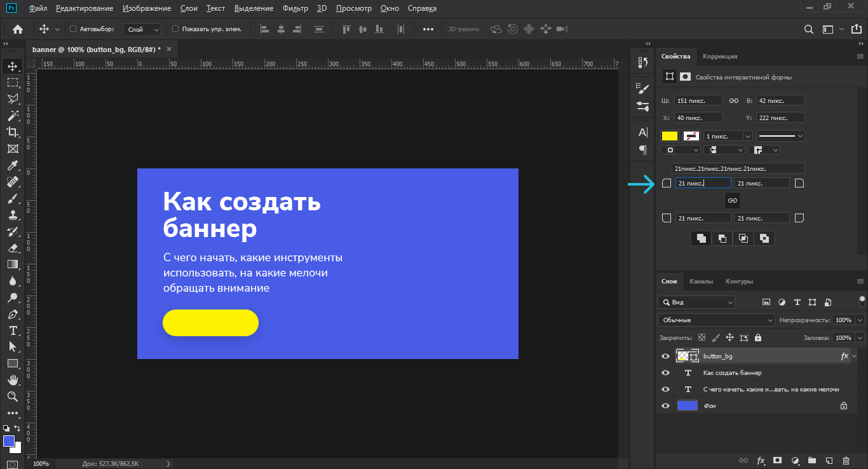Click the Ш width field 151 пикс.

pos(698,100)
